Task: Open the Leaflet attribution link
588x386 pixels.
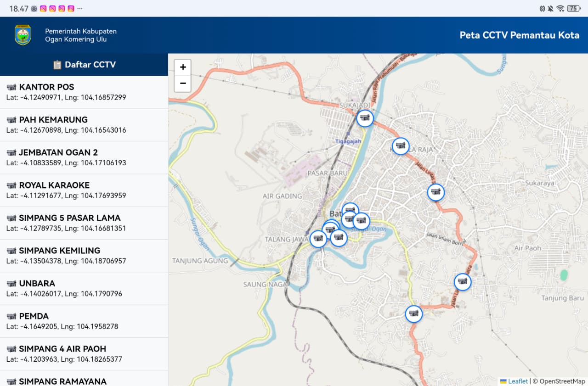Action: tap(517, 381)
